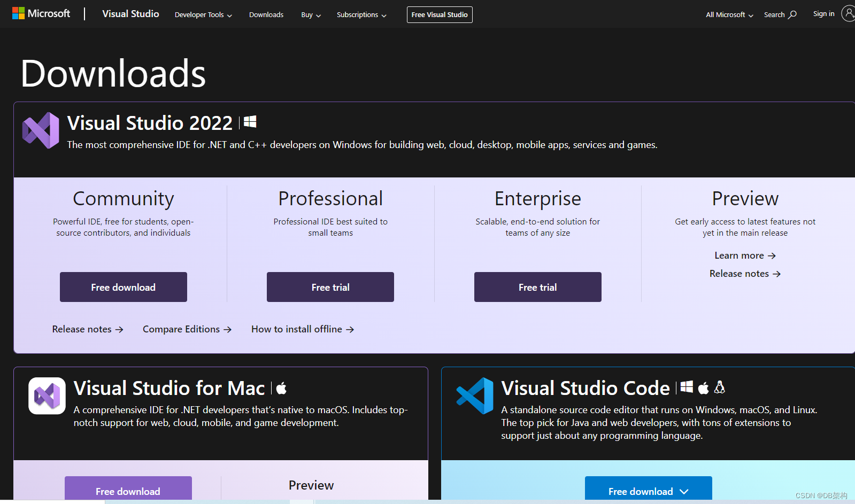Click the Windows icon beside Visual Studio Code

pyautogui.click(x=687, y=387)
